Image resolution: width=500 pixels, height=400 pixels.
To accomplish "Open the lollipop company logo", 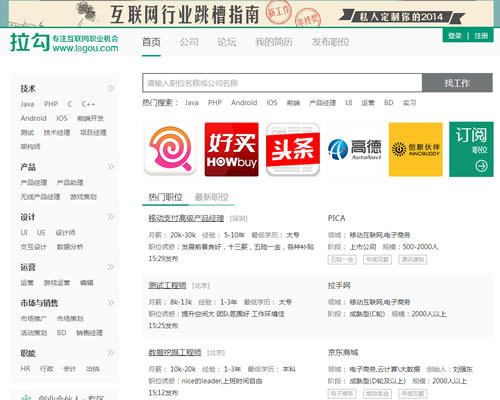I will [x=170, y=149].
